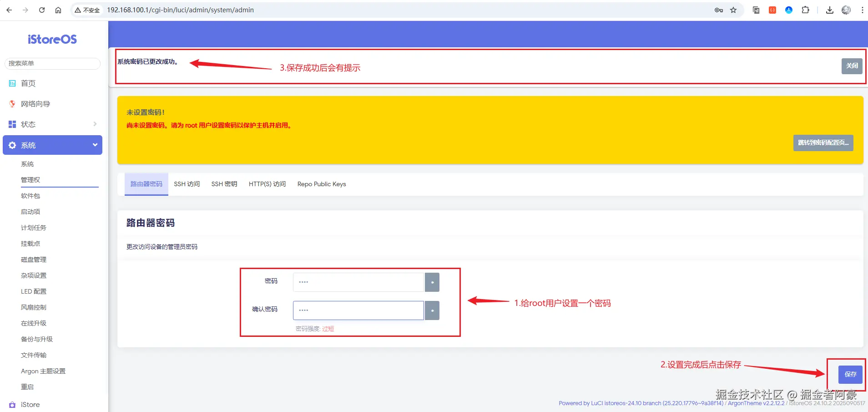Open the browser home page
Viewport: 868px width, 412px height.
58,10
